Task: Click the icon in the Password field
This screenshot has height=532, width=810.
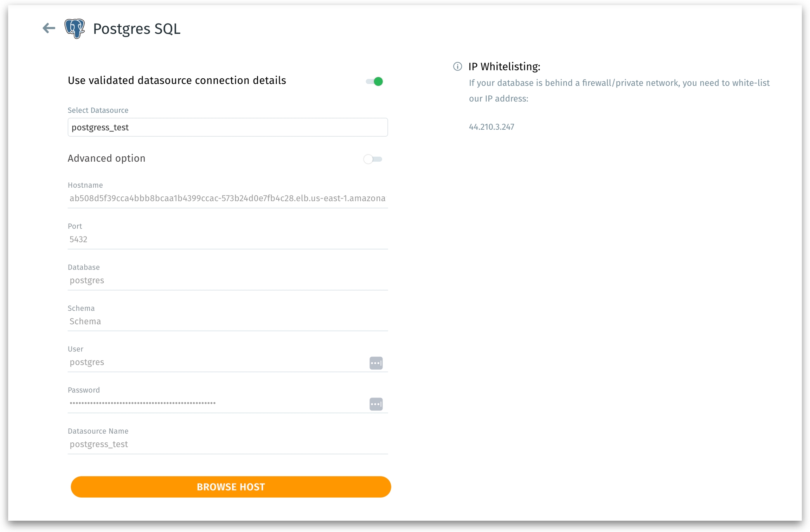Action: pos(375,404)
